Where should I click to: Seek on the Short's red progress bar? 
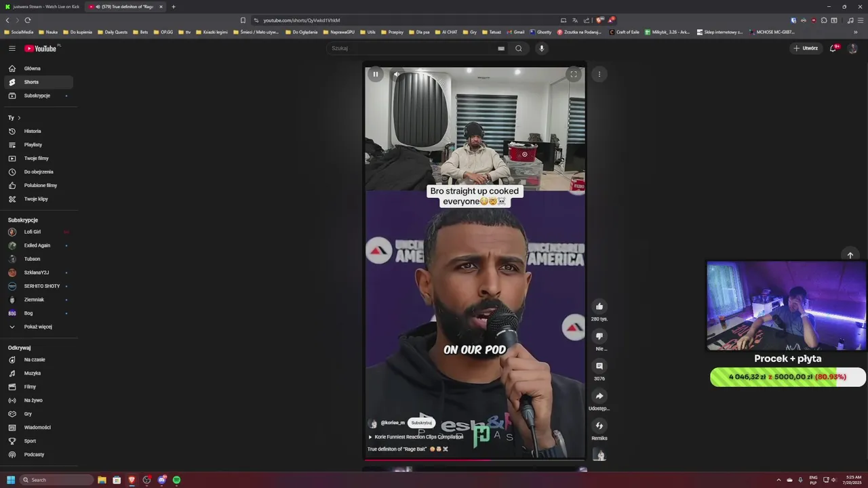pos(475,460)
